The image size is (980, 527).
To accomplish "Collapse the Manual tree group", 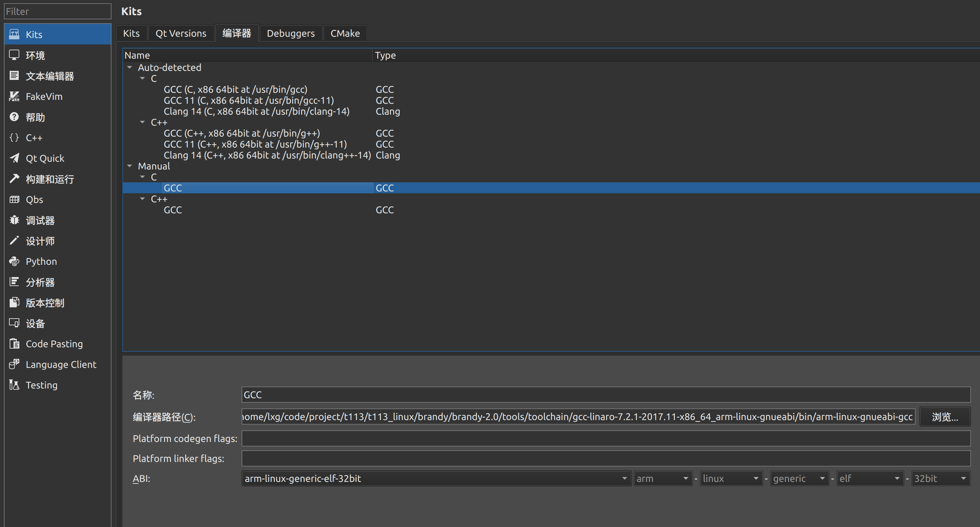I will pos(130,166).
